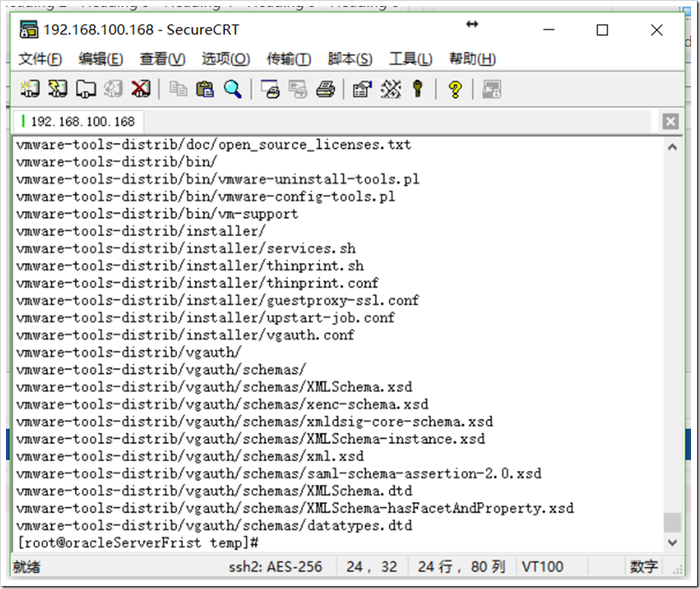Click the yellow Help question mark icon
The height and width of the screenshot is (589, 700).
tap(455, 89)
